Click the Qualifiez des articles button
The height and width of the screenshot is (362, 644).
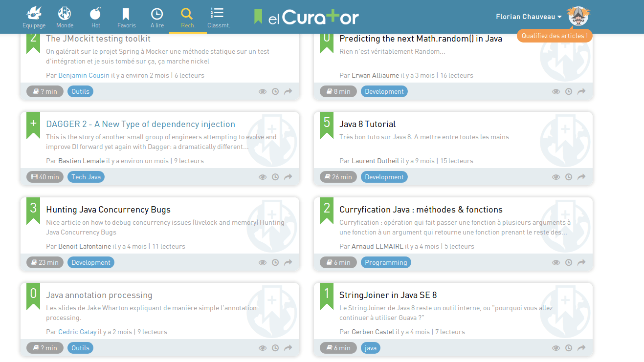click(x=555, y=36)
